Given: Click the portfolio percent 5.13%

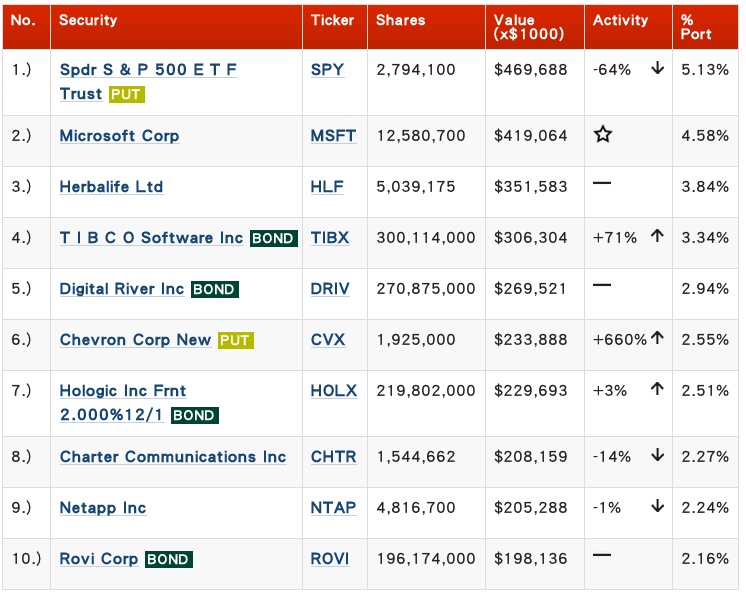Looking at the screenshot, I should [x=705, y=70].
